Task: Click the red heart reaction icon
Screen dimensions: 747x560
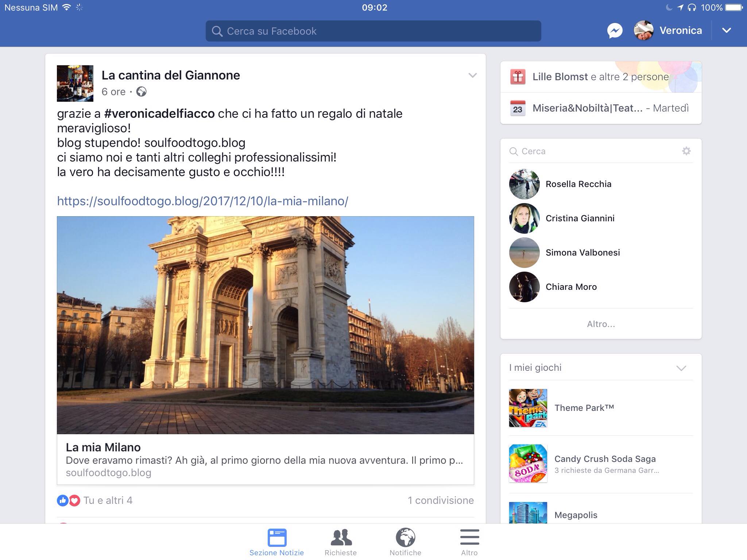Action: point(74,501)
